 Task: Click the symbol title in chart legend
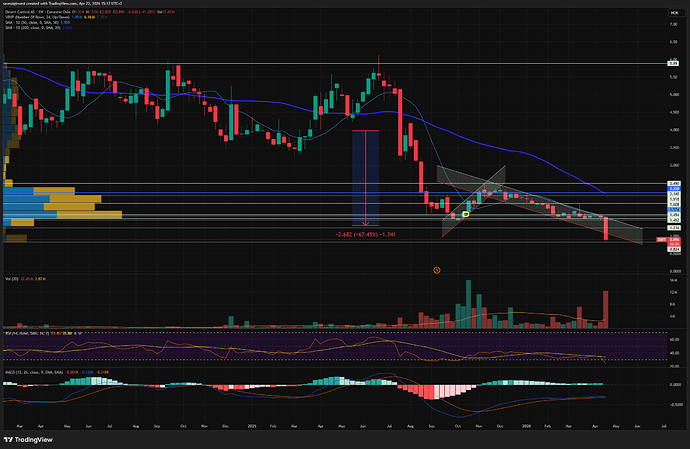[37, 11]
